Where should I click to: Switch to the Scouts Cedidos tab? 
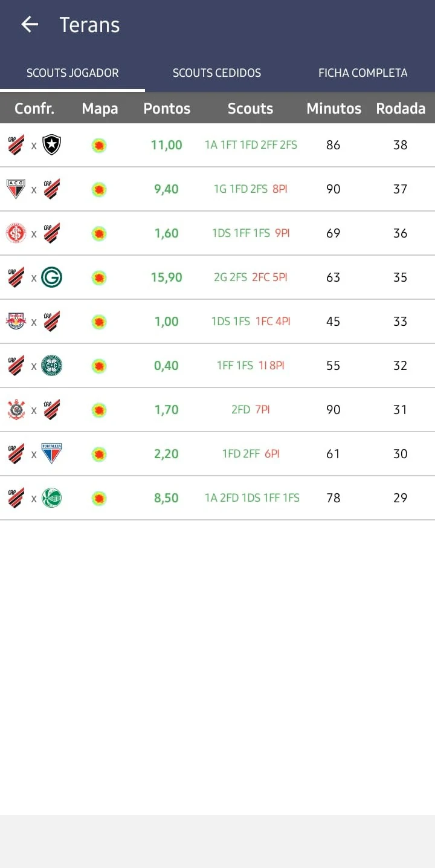coord(217,73)
